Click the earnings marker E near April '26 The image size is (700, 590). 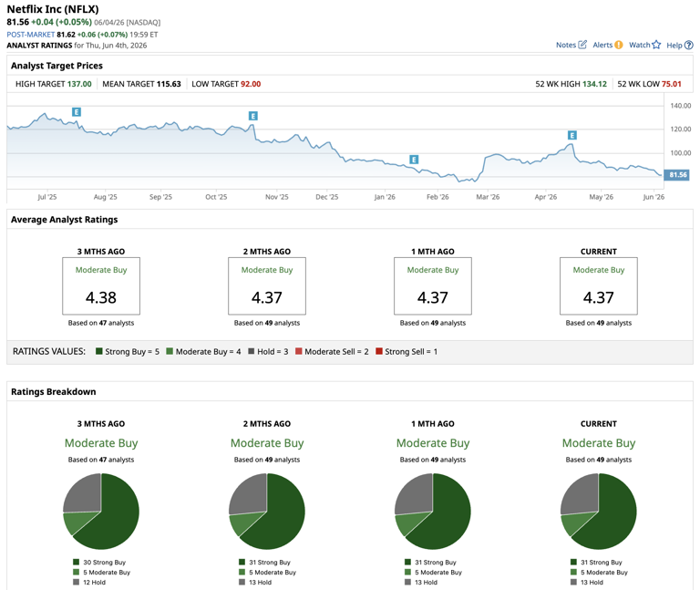(571, 135)
